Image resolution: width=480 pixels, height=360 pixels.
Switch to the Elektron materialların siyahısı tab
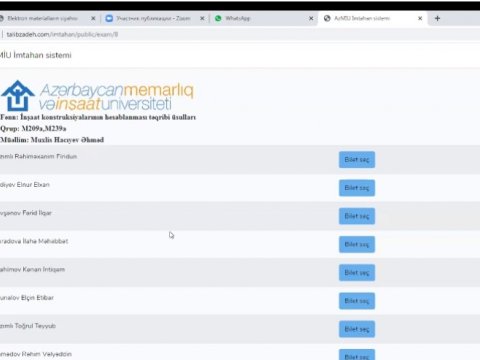[x=47, y=18]
